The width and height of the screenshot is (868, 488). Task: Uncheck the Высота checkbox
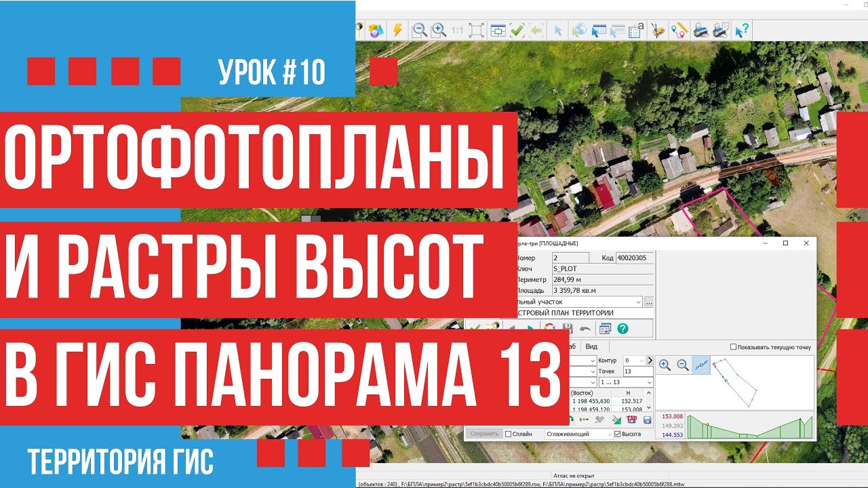[x=618, y=434]
